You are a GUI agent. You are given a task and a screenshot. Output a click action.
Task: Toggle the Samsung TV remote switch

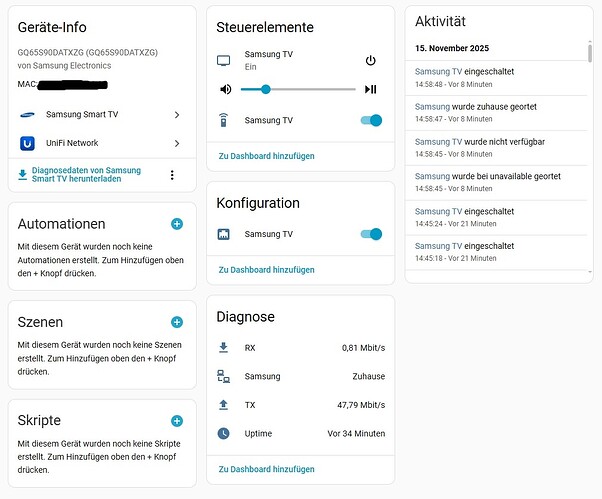coord(370,120)
